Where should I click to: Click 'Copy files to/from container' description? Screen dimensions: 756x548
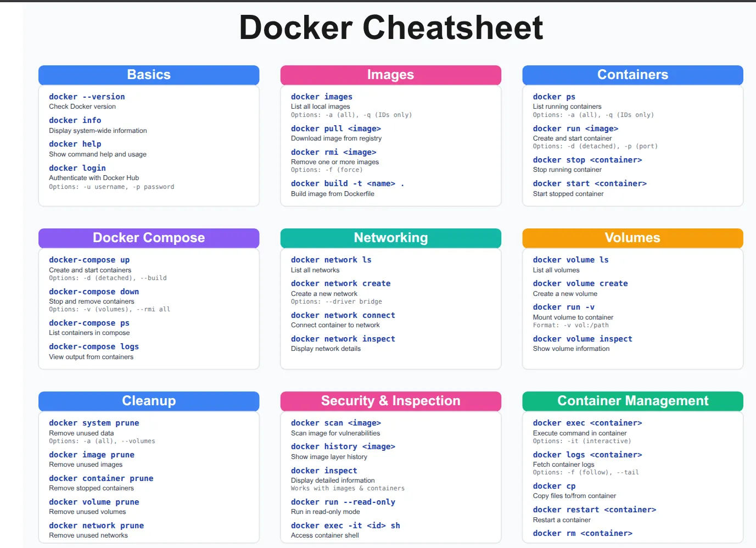click(x=574, y=496)
